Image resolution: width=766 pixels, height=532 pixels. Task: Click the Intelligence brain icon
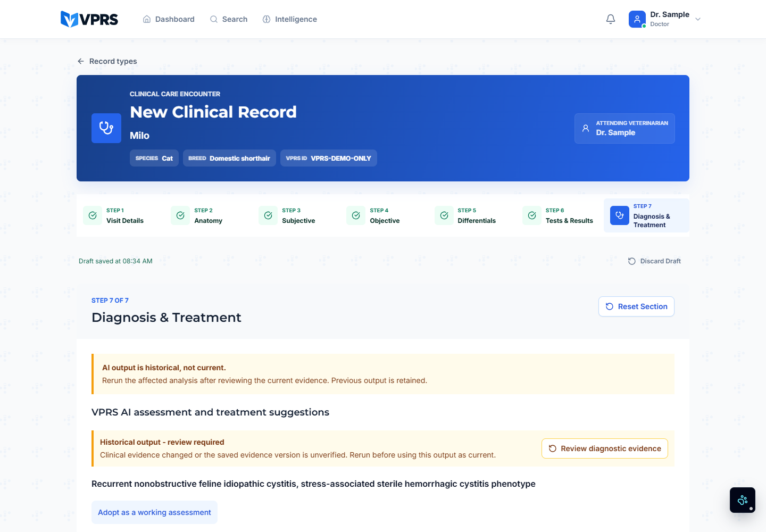click(x=267, y=19)
